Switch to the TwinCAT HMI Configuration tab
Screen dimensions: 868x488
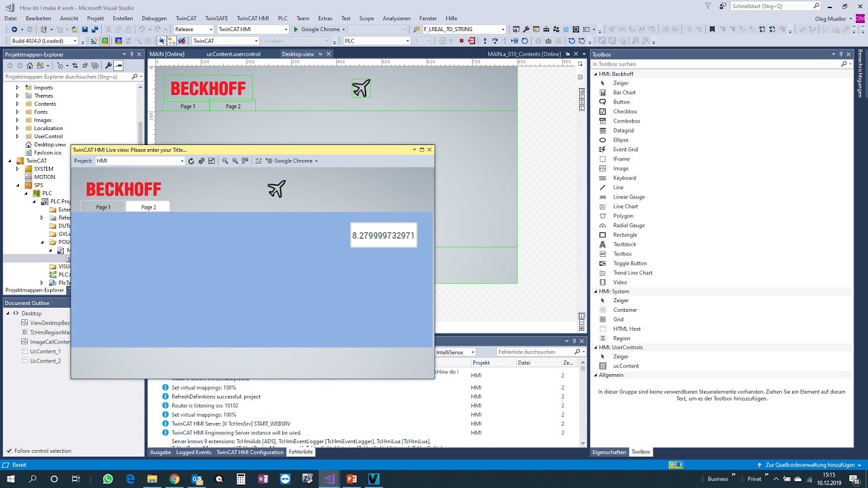250,452
